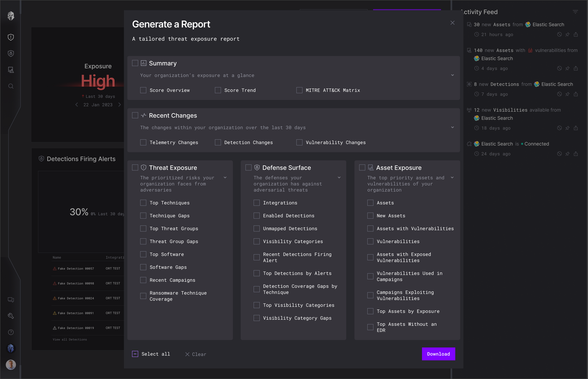Open View all Detections link
Image resolution: width=588 pixels, height=379 pixels.
[70, 340]
